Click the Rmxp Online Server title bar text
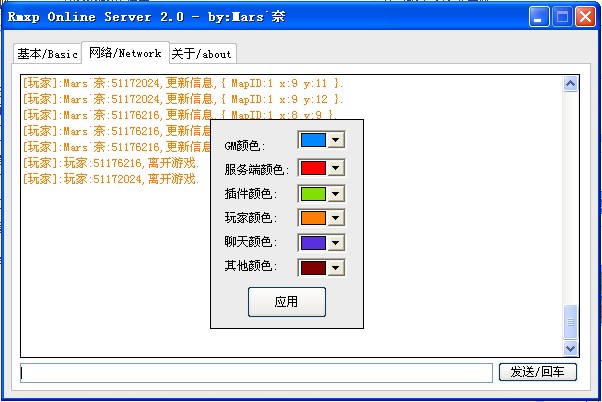 pos(146,17)
